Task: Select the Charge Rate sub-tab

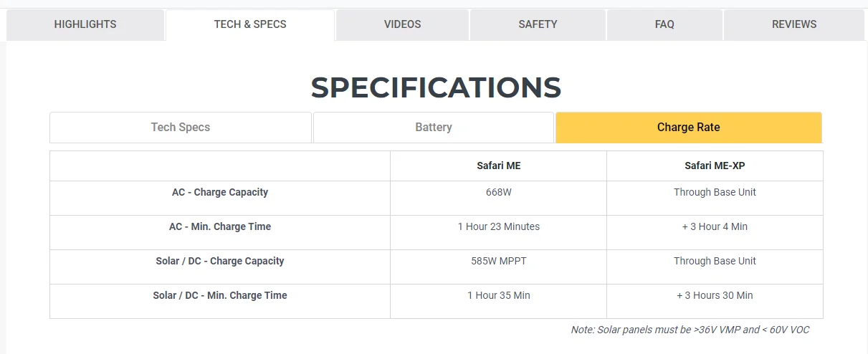Action: (x=688, y=128)
